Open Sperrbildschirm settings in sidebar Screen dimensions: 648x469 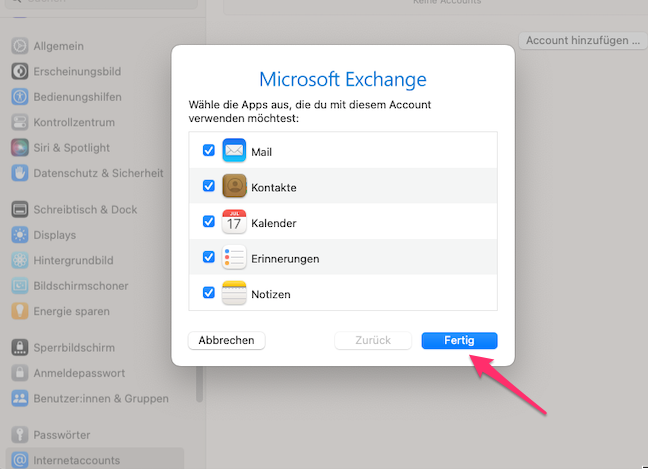(74, 348)
